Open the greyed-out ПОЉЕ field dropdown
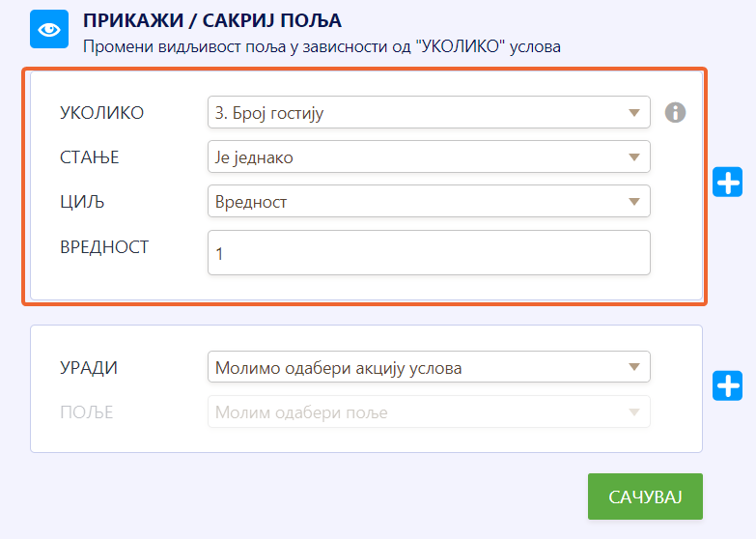This screenshot has width=756, height=539. 429,411
